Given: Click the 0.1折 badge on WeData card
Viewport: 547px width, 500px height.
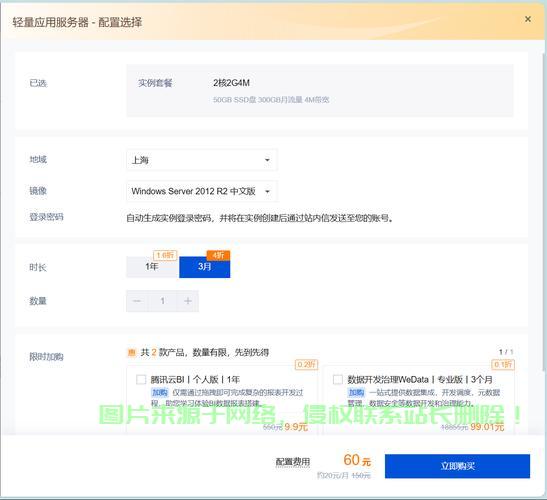Looking at the screenshot, I should 503,364.
